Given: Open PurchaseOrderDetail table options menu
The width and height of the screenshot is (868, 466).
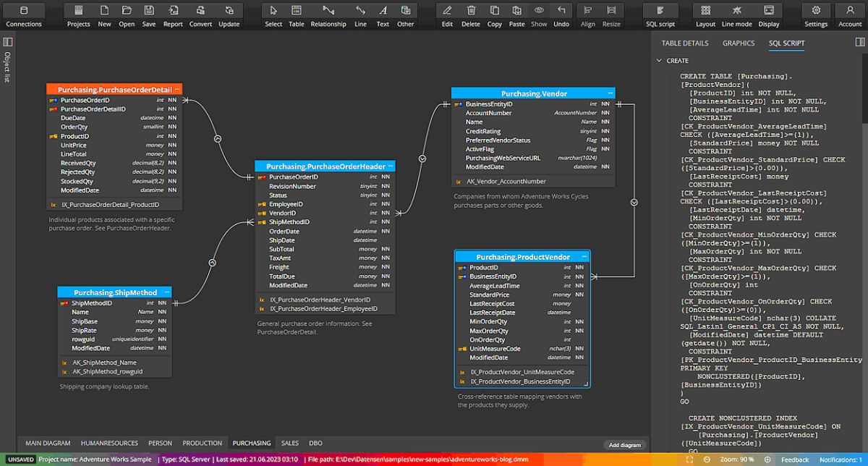Looking at the screenshot, I should click(x=176, y=89).
